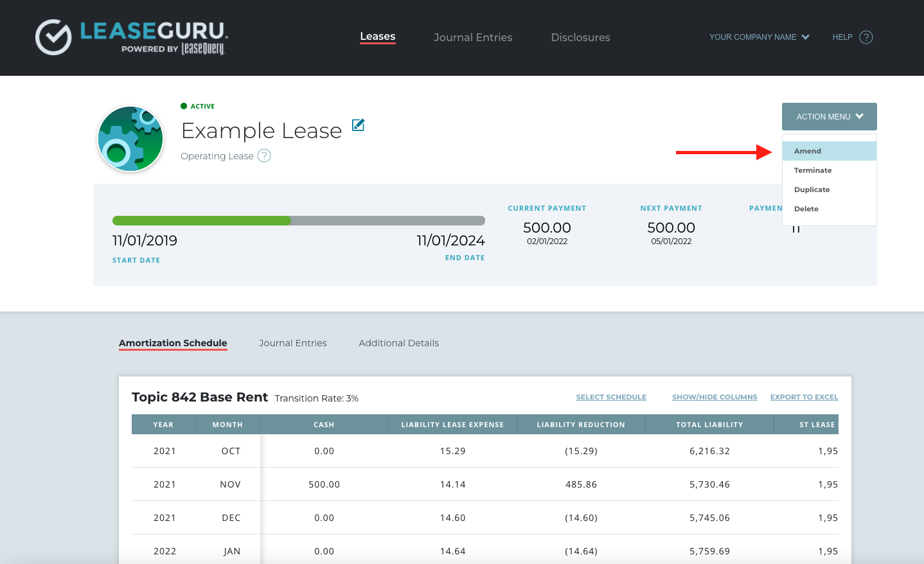Screen dimensions: 924x564
Task: Collapse the Action Menu dropdown
Action: [x=829, y=117]
